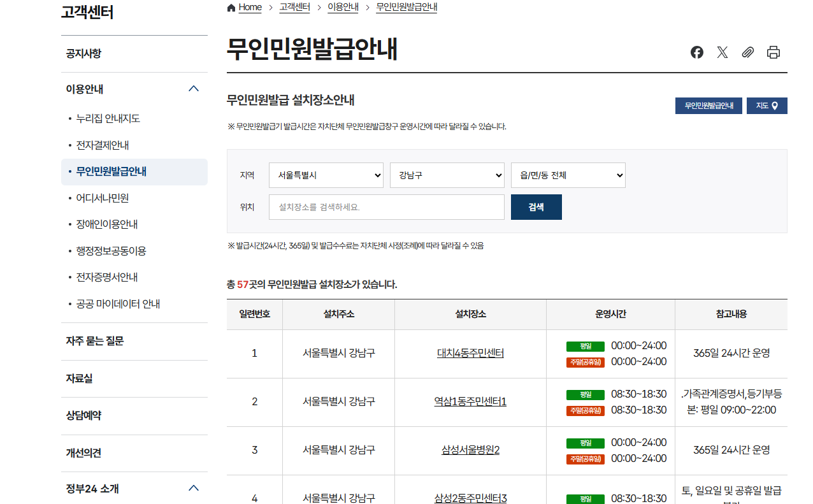Open the map with the 지도 pin button
This screenshot has height=504, width=813.
pos(767,106)
